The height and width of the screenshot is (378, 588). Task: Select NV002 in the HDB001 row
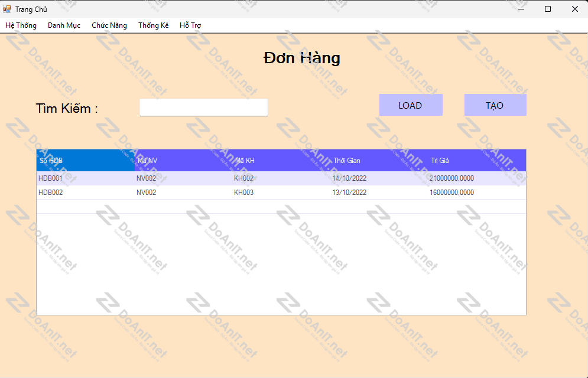point(183,178)
